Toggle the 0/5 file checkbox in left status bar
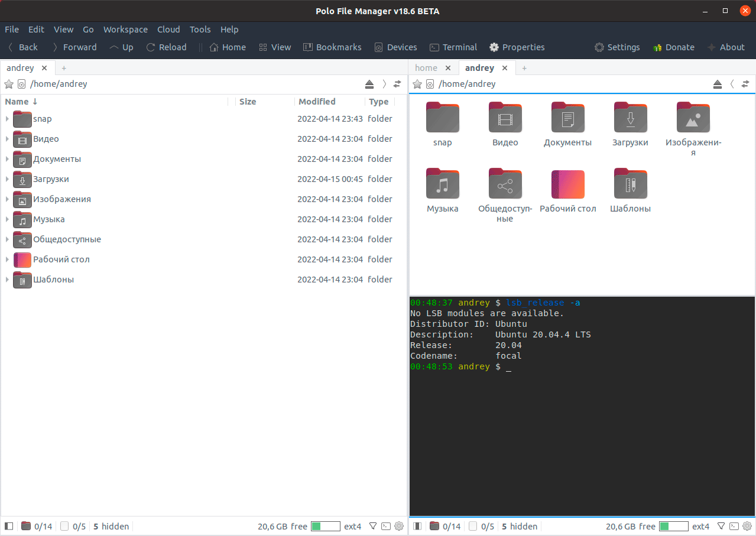 [x=65, y=526]
